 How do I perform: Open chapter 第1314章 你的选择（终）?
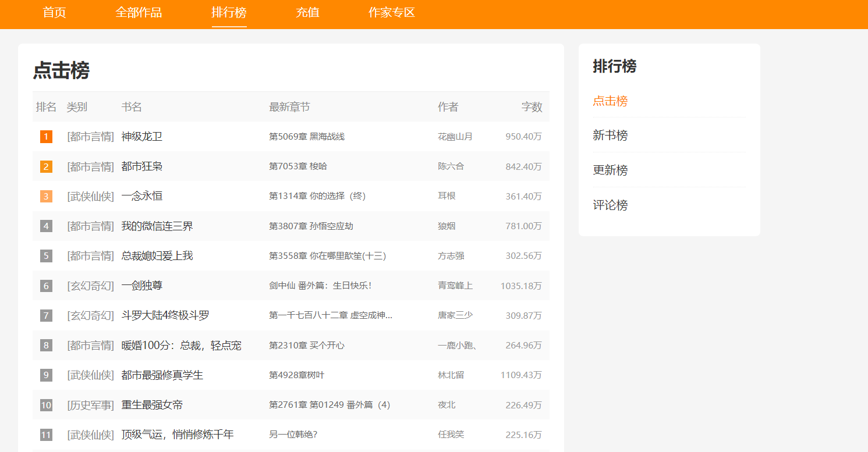tap(317, 196)
